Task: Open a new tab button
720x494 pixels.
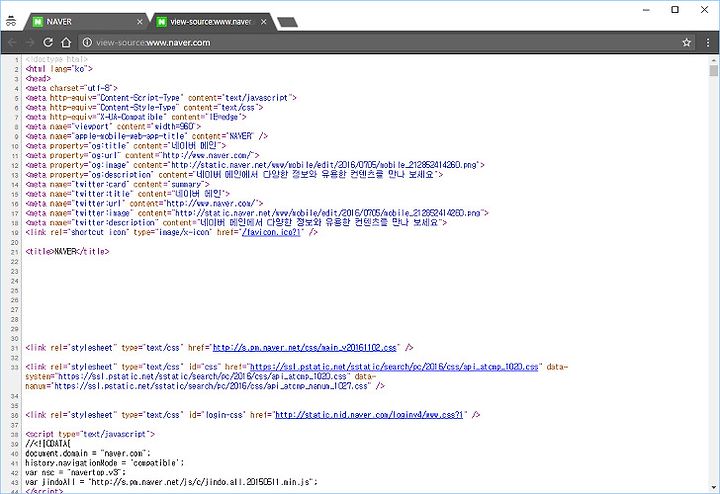Action: 287,22
